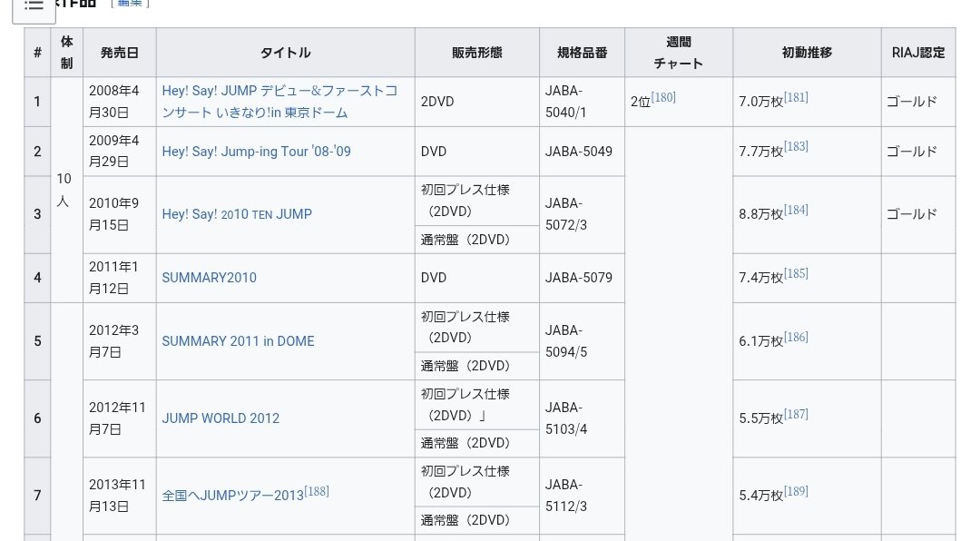980x541 pixels.
Task: Follow citation reference [184]
Action: [796, 210]
